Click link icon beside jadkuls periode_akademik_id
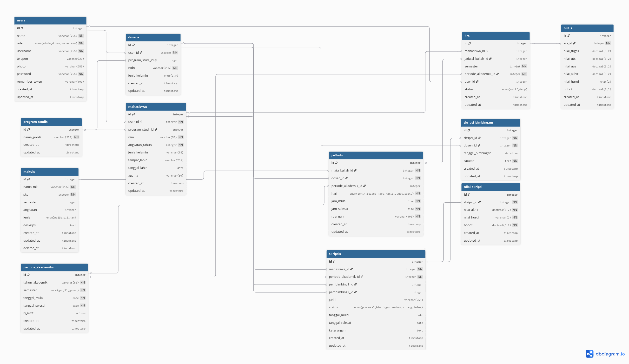 click(364, 186)
